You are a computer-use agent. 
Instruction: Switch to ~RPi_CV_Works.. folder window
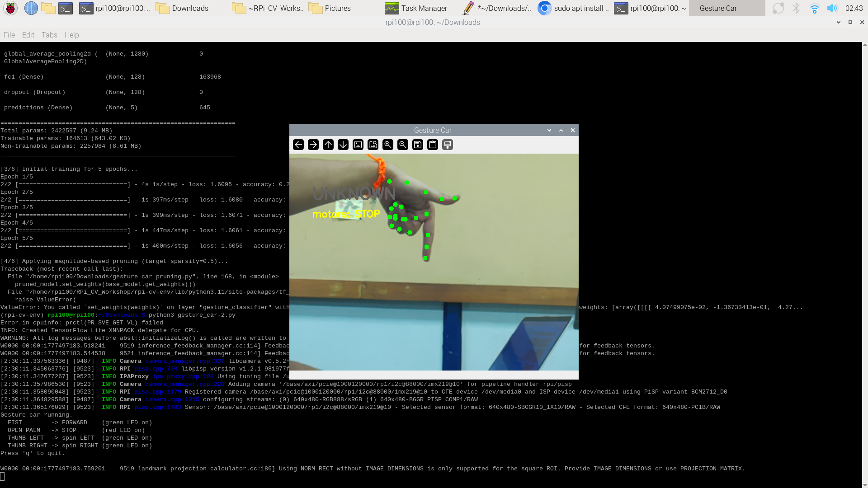(268, 8)
